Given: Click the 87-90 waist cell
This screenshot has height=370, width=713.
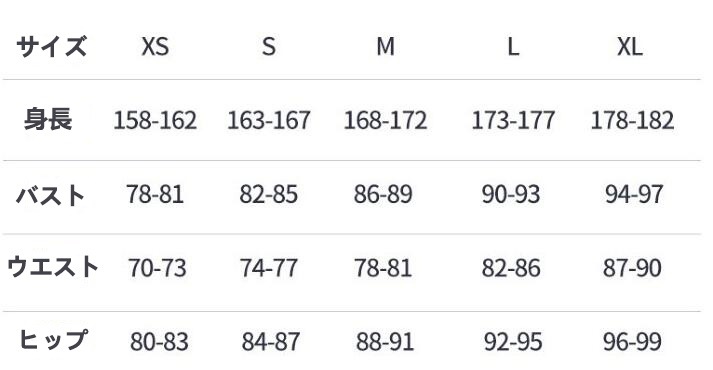Looking at the screenshot, I should [x=632, y=268].
